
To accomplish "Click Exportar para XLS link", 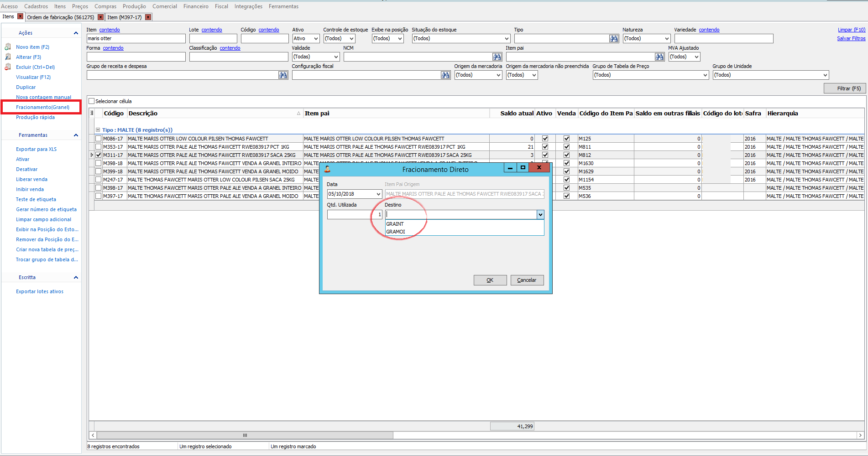I will coord(36,149).
